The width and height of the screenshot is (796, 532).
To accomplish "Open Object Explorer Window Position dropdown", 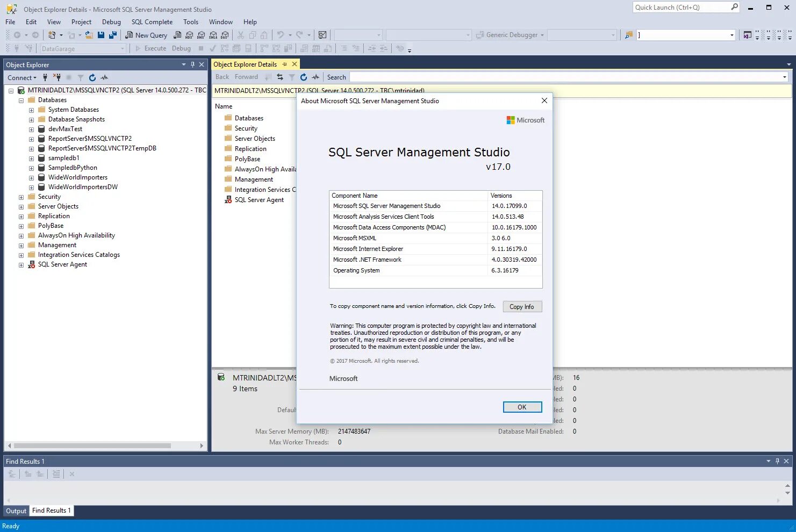I will 184,64.
